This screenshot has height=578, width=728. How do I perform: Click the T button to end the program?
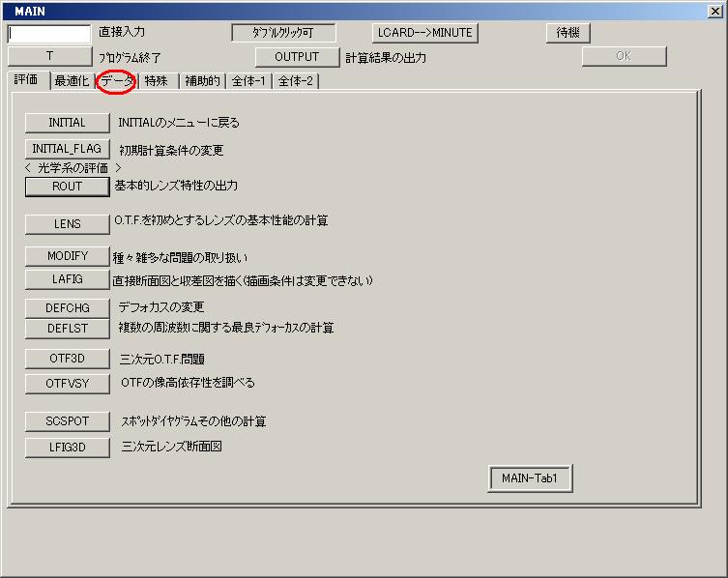(49, 57)
